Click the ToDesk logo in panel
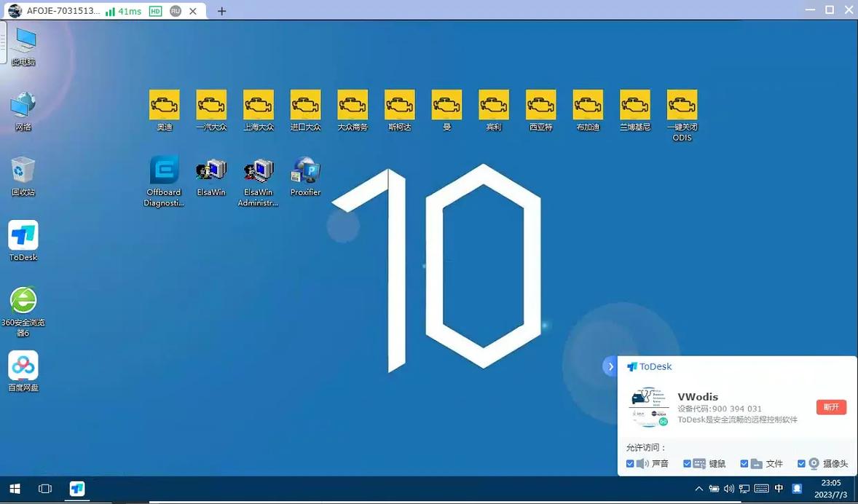Image resolution: width=858 pixels, height=504 pixels. tap(650, 366)
